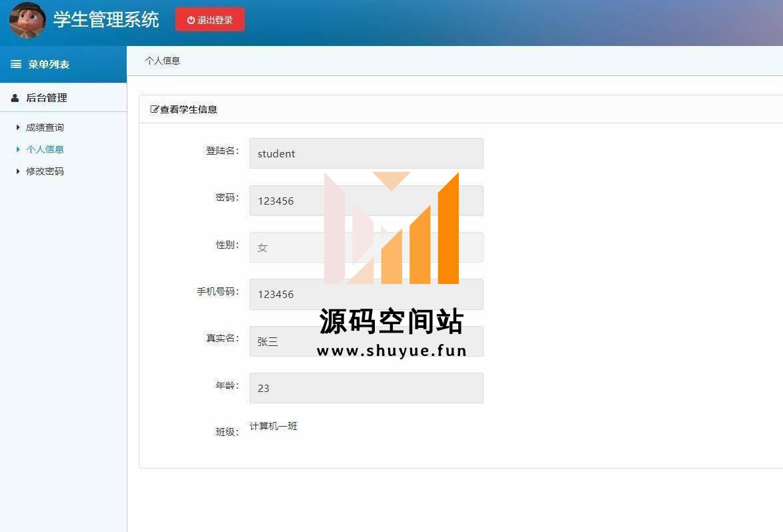This screenshot has height=532, width=783.
Task: Click the 计算机一班 class value text
Action: [x=273, y=426]
